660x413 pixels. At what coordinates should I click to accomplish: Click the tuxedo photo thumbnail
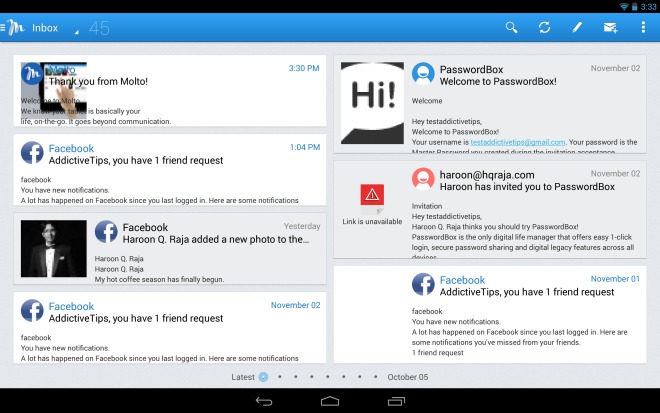pyautogui.click(x=54, y=248)
